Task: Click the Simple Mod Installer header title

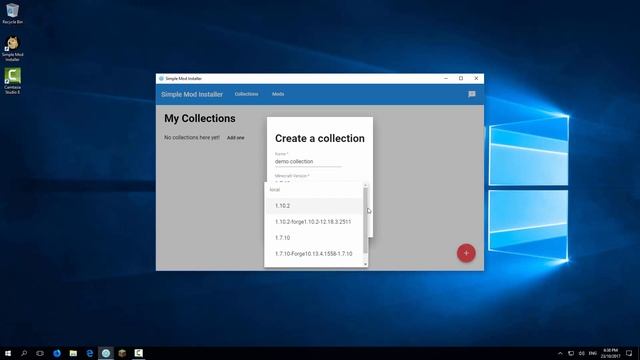Action: [192, 94]
